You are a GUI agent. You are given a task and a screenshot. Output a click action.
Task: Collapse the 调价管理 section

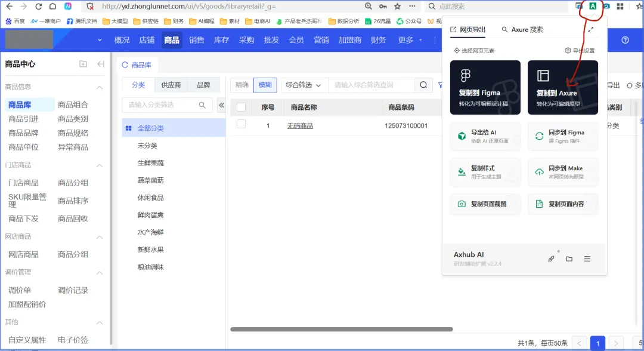100,273
